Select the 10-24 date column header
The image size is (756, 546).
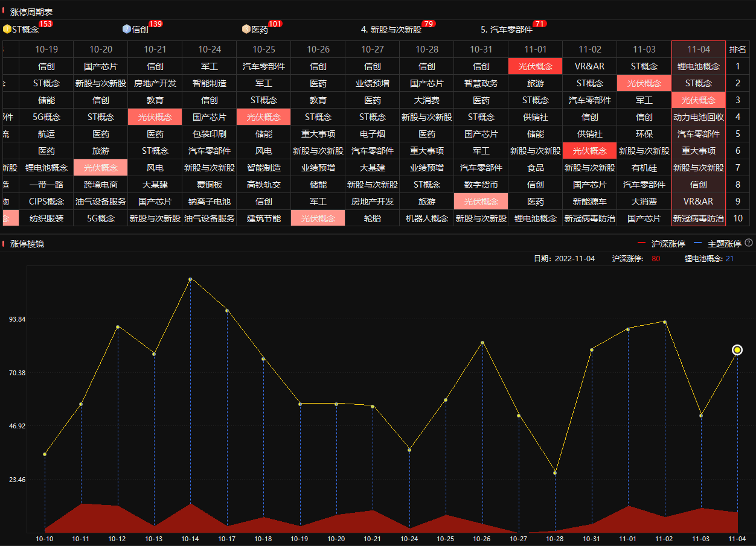coord(210,49)
